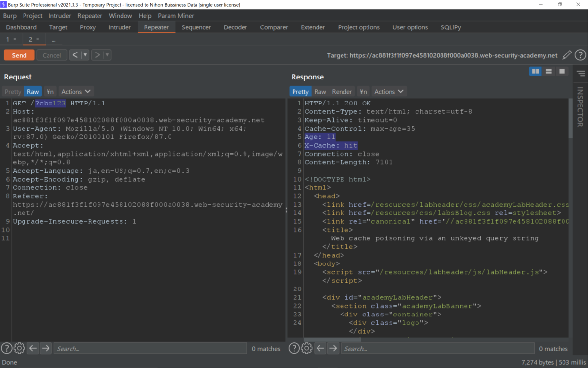Focus the Request search field
Viewport: 588px width, 368px height.
[x=150, y=348]
